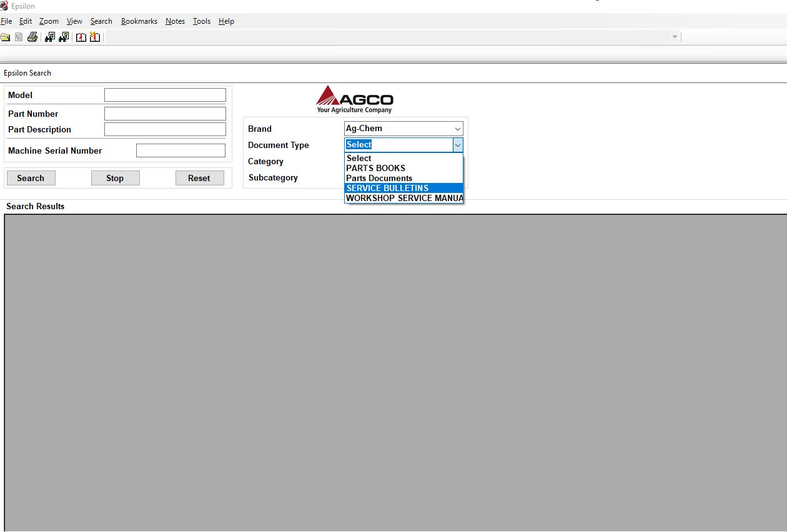The width and height of the screenshot is (787, 532).
Task: Click the open folder toolbar icon
Action: [5, 37]
